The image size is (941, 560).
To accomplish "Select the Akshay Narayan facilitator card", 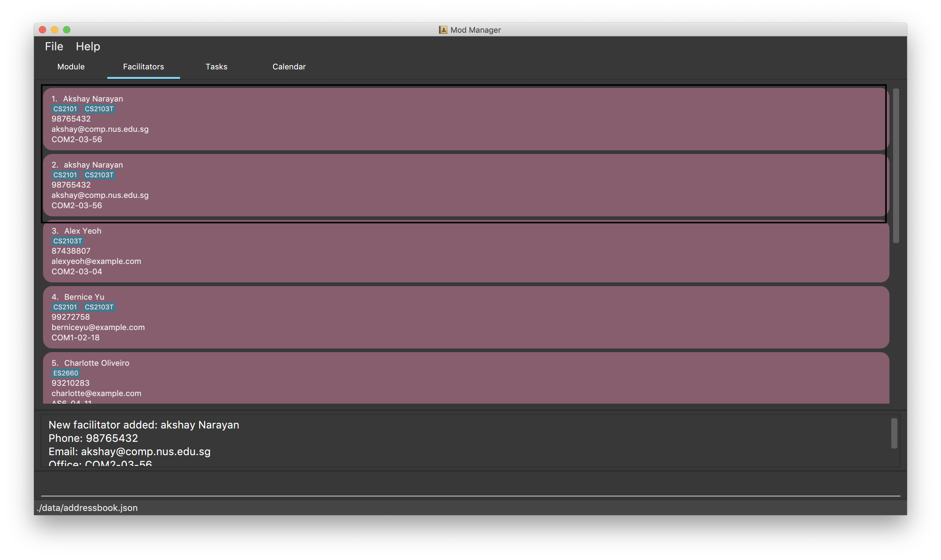I will pyautogui.click(x=466, y=119).
